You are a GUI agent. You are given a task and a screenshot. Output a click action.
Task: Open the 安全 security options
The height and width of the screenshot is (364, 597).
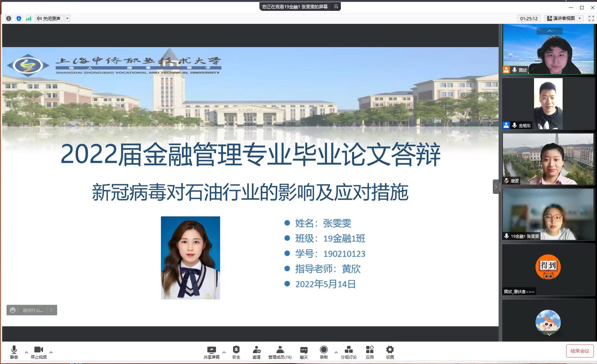click(x=236, y=352)
